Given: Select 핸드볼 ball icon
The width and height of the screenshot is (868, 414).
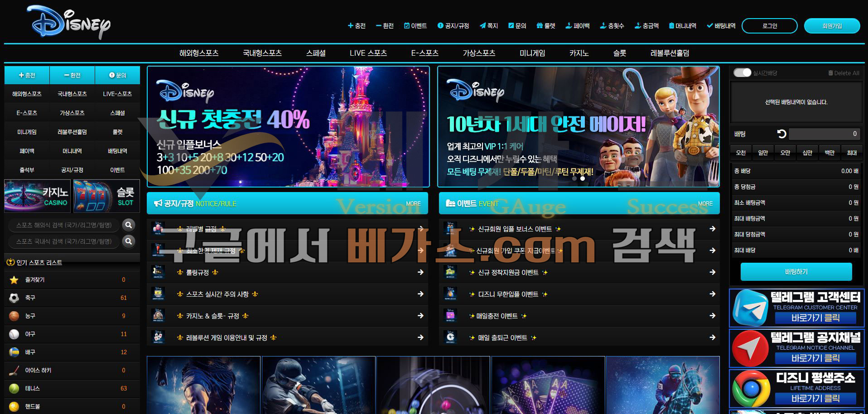Looking at the screenshot, I should (14, 406).
